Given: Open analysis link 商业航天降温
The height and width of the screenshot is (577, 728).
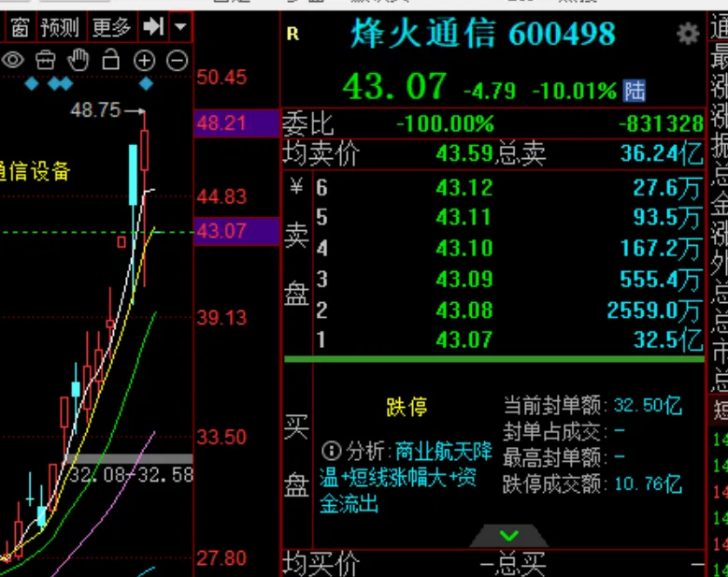Looking at the screenshot, I should [443, 452].
